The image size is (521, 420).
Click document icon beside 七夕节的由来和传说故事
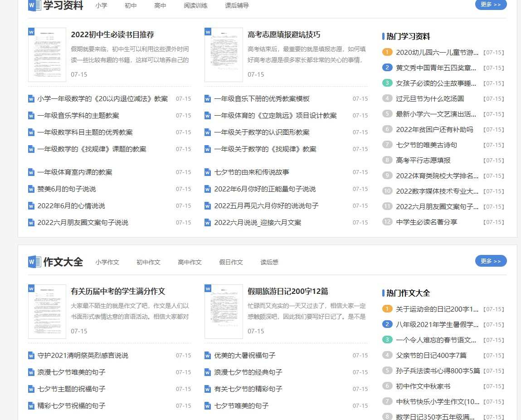(x=208, y=172)
